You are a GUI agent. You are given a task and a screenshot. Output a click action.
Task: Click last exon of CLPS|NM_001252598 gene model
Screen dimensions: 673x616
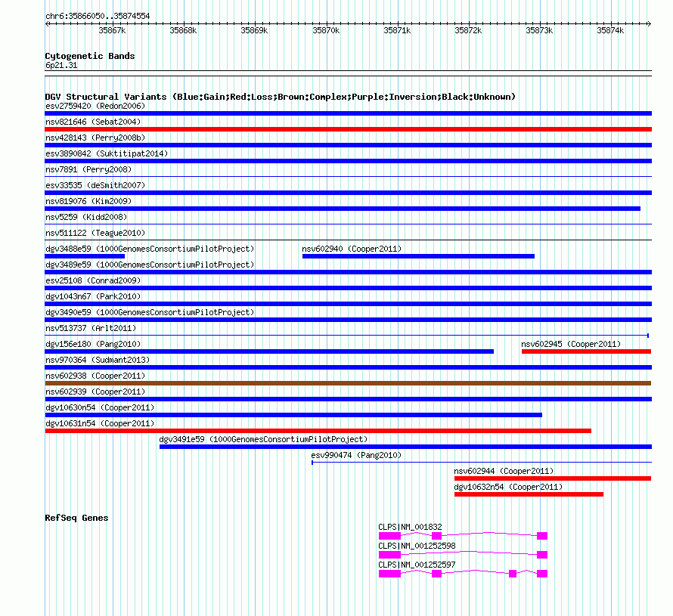tap(542, 555)
